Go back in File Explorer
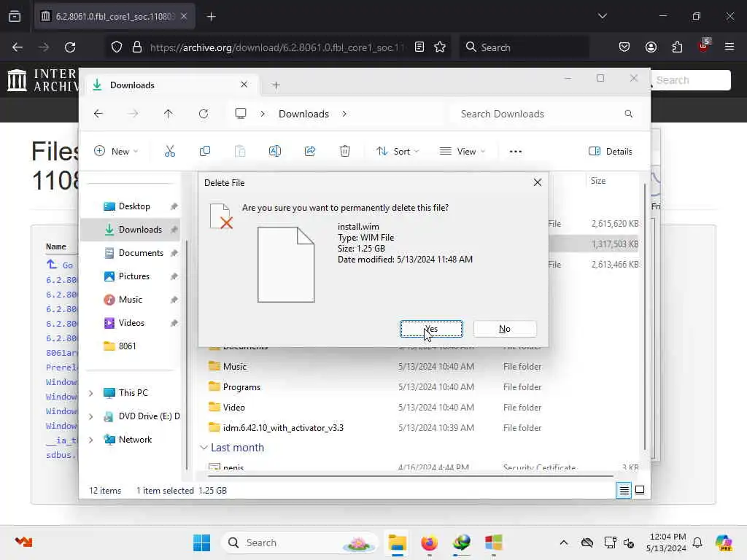 (x=98, y=114)
